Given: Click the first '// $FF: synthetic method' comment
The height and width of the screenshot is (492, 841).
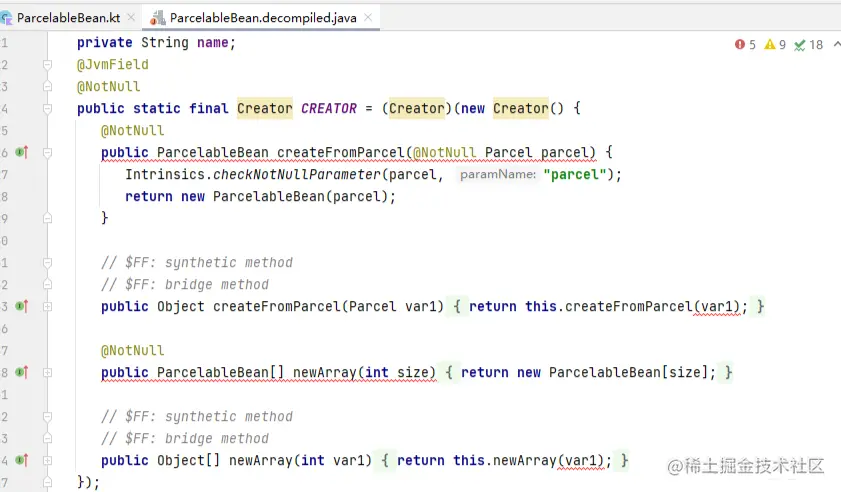Looking at the screenshot, I should pyautogui.click(x=197, y=263).
